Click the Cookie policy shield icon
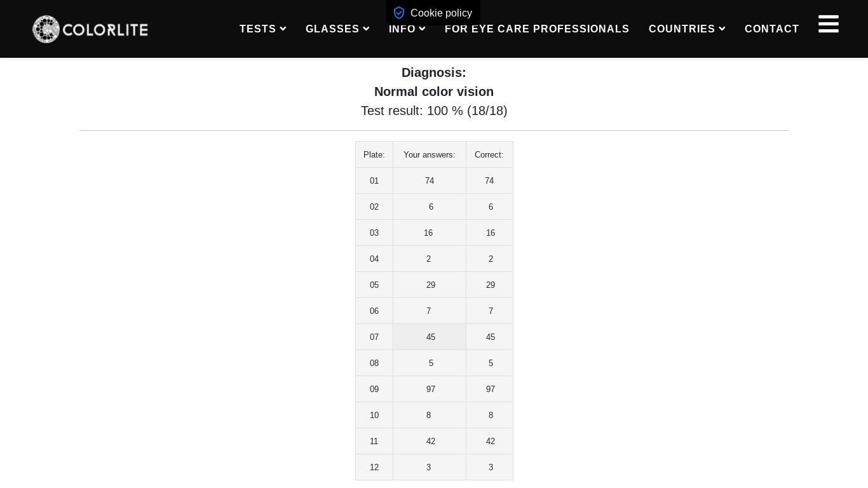868x488 pixels. click(x=399, y=13)
